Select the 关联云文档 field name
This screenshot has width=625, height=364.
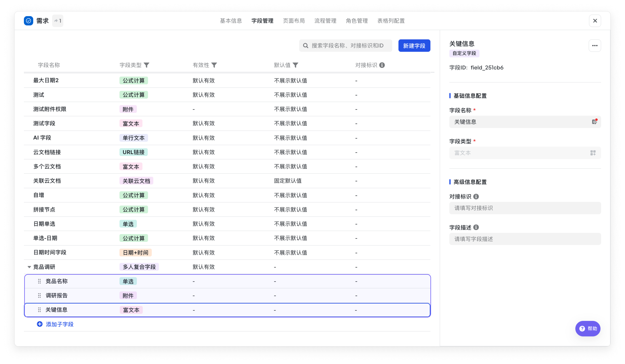(x=47, y=181)
